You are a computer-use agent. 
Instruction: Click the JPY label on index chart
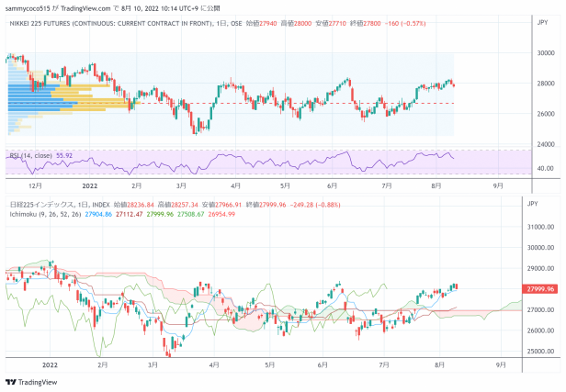(532, 204)
